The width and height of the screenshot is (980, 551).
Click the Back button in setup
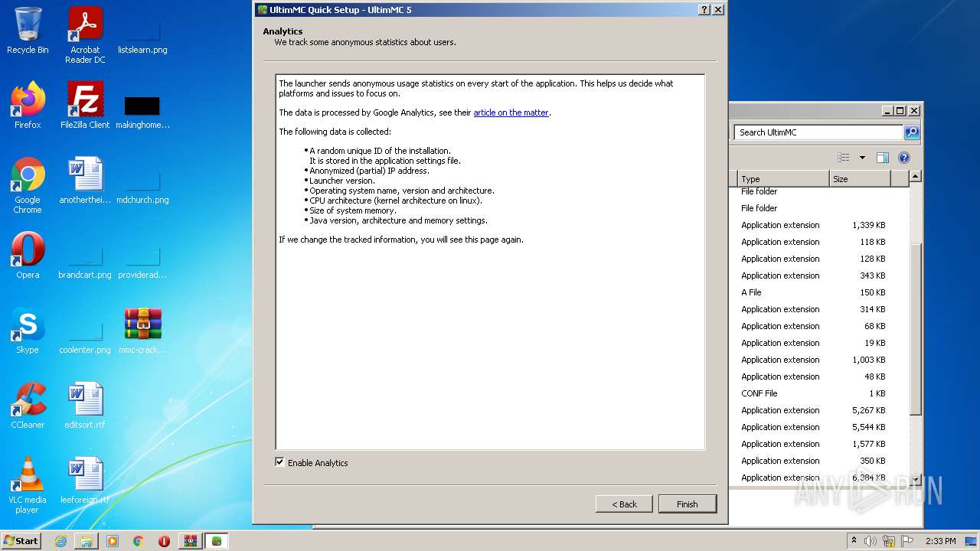pos(624,504)
